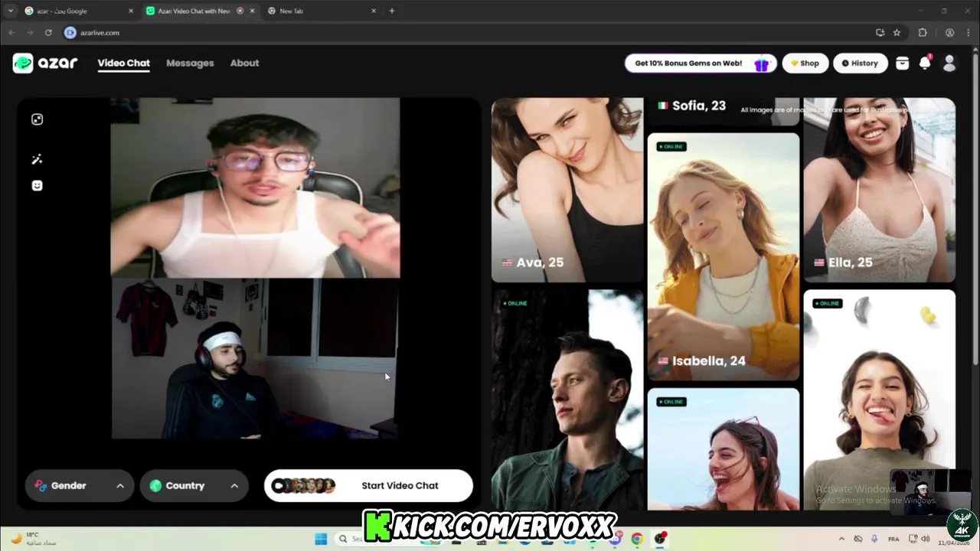Viewport: 980px width, 551px height.
Task: Switch the FRA keyboard language
Action: point(893,539)
